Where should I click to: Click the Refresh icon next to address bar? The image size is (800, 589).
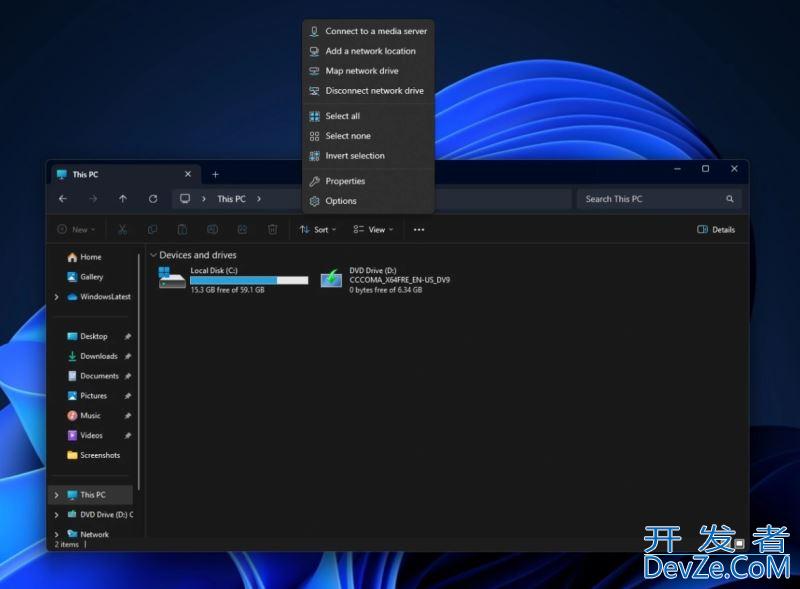pyautogui.click(x=153, y=199)
